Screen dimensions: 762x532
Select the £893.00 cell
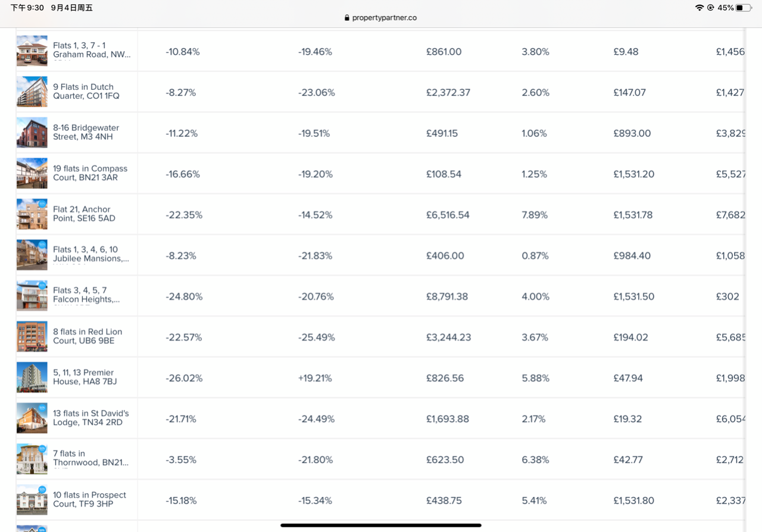click(x=632, y=133)
